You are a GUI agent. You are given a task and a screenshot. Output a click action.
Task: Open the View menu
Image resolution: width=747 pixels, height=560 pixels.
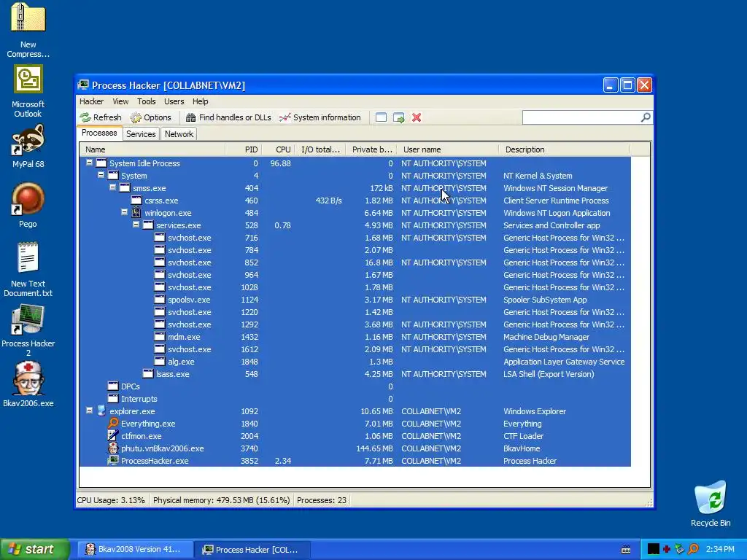[120, 101]
